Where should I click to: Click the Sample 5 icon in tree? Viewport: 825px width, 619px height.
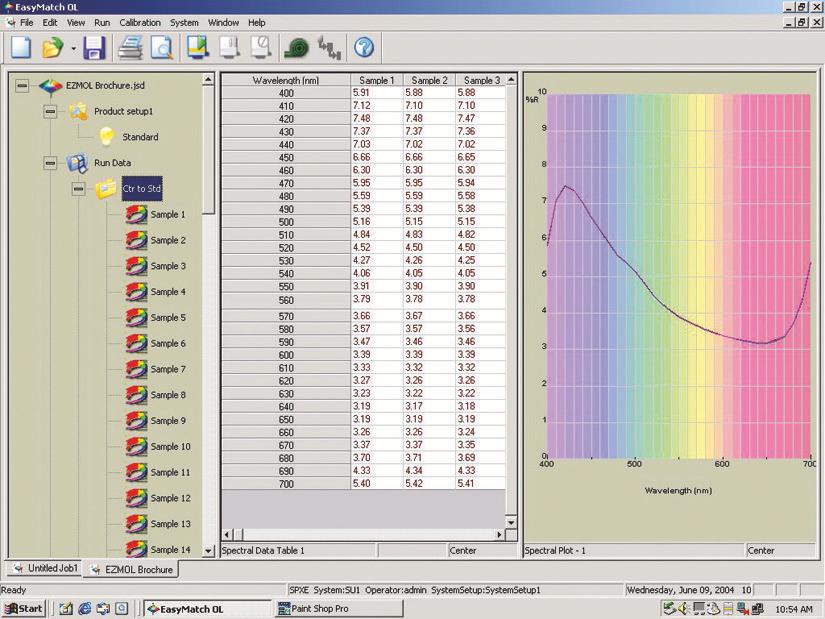135,318
